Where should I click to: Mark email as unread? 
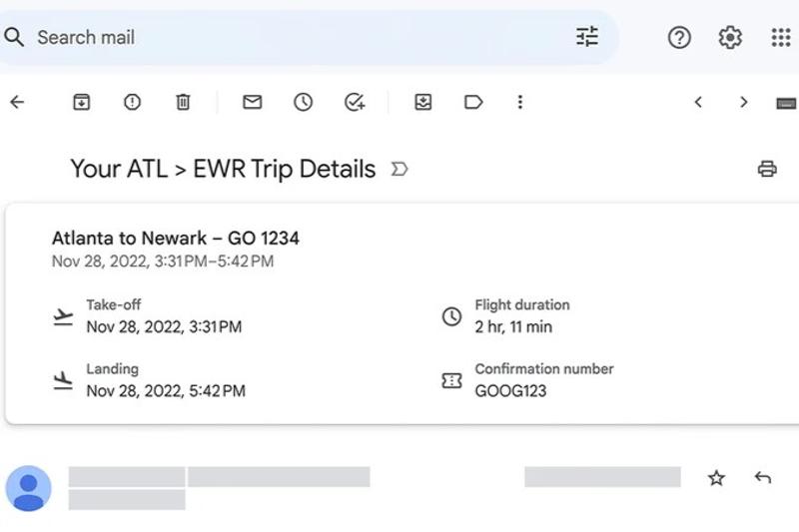(x=253, y=102)
